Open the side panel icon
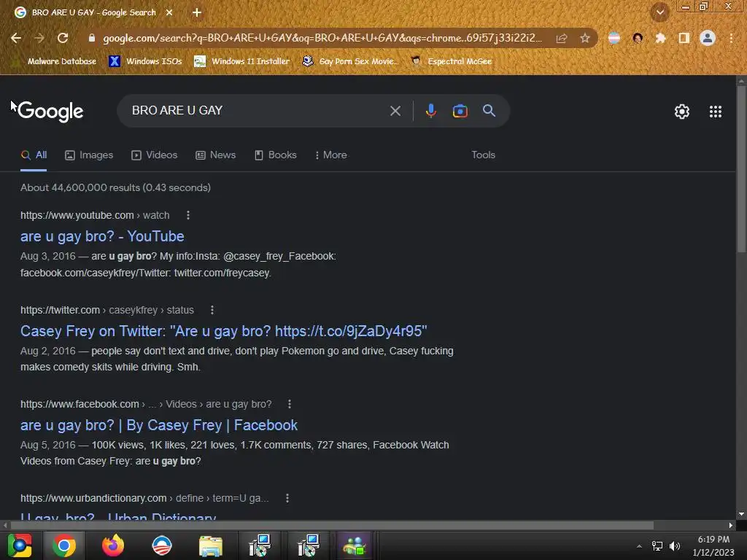The height and width of the screenshot is (560, 747). [684, 38]
